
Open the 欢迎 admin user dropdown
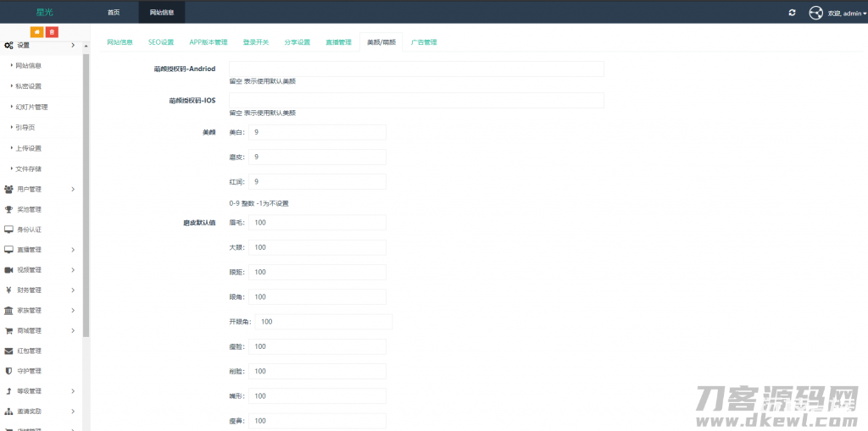(847, 14)
